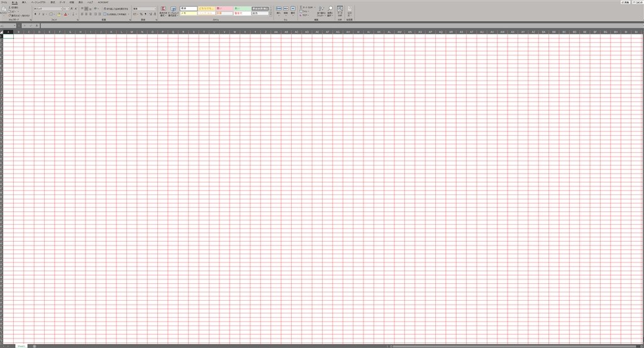The height and width of the screenshot is (348, 644).
Task: Select the Sheet1 tab
Action: point(21,346)
